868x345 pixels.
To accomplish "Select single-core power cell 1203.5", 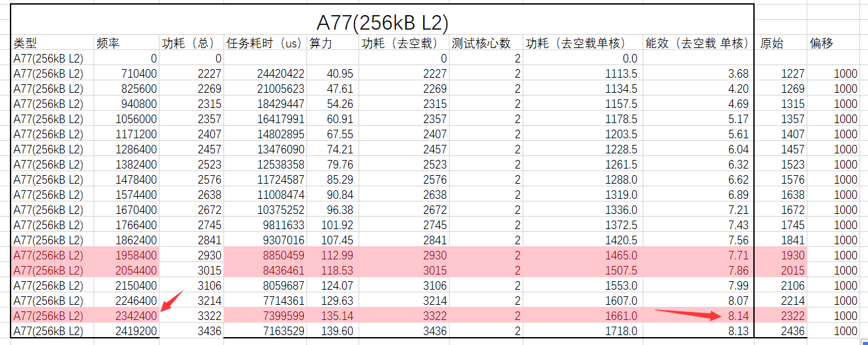I will click(583, 134).
